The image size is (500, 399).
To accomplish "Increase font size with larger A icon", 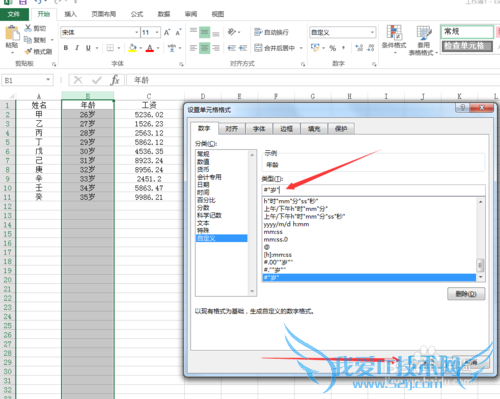I will [167, 32].
